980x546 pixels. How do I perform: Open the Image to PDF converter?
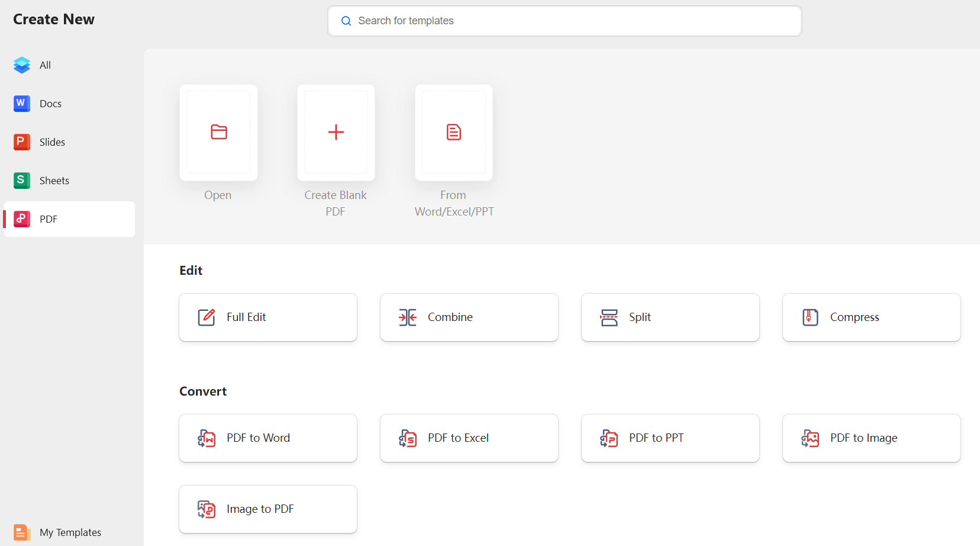(x=267, y=509)
